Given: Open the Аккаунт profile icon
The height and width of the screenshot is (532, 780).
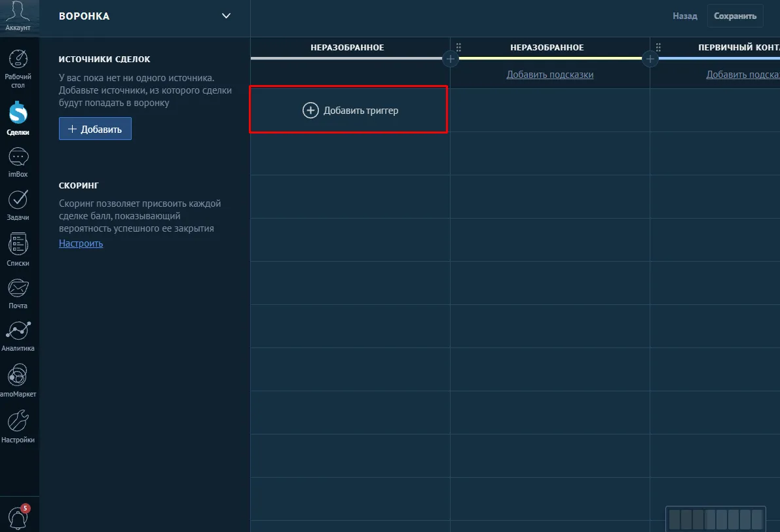Looking at the screenshot, I should point(18,16).
